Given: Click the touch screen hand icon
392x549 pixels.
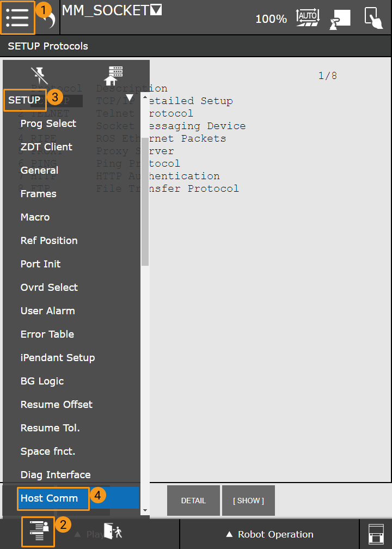Looking at the screenshot, I should (x=373, y=19).
